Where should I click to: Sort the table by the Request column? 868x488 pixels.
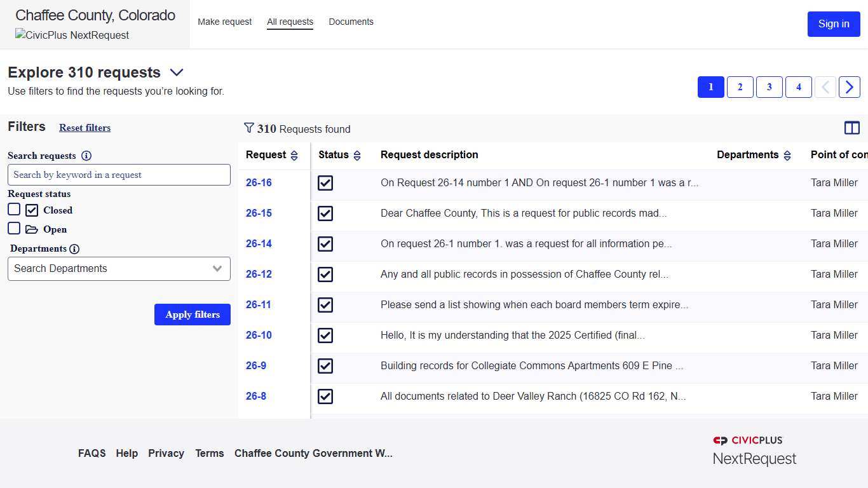(x=294, y=154)
